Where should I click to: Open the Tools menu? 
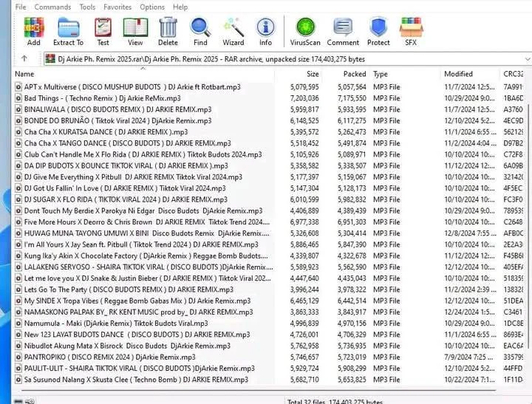coord(87,7)
